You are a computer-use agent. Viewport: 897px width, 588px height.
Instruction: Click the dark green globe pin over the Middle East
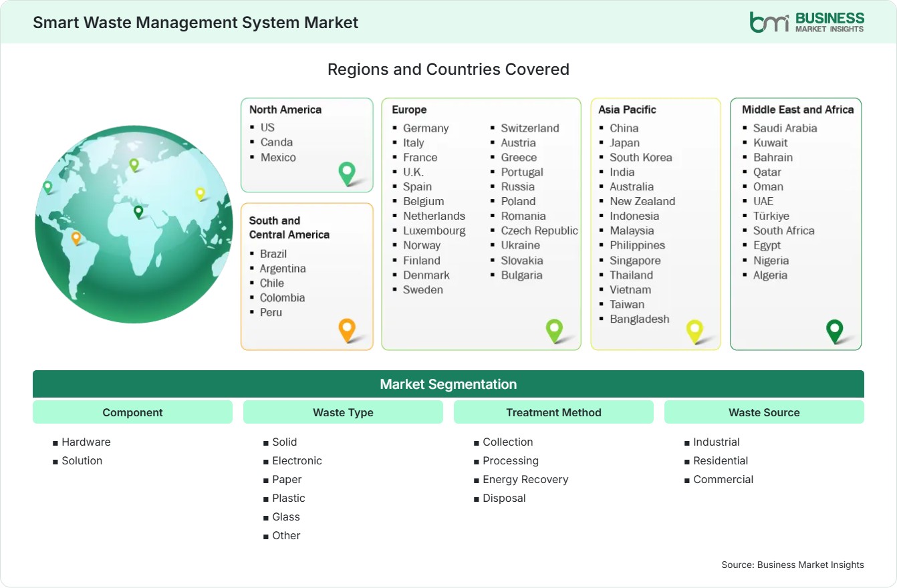click(x=138, y=212)
